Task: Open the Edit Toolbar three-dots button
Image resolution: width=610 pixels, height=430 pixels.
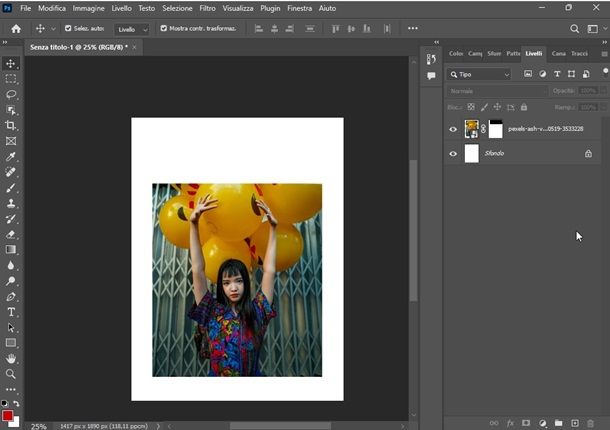Action: [x=11, y=389]
